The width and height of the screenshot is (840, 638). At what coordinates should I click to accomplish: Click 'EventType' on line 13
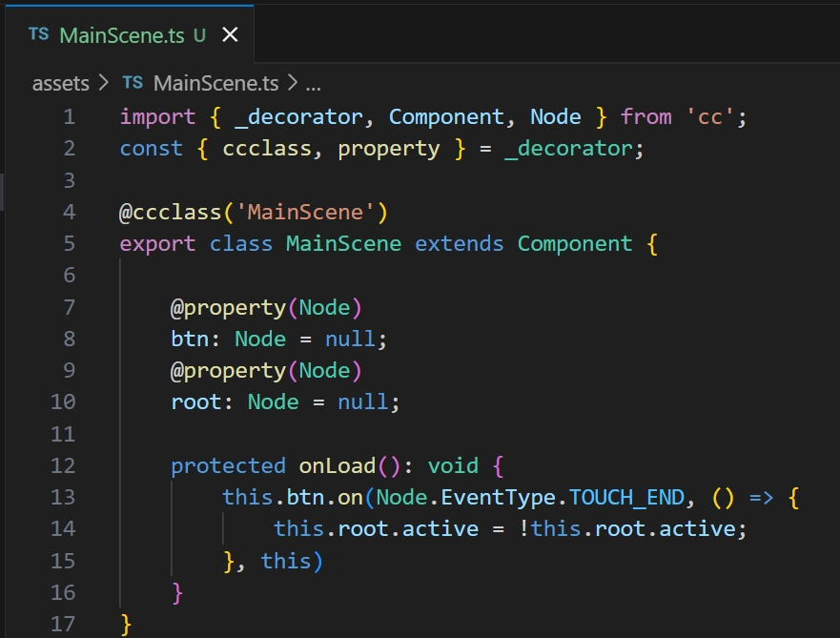click(x=498, y=498)
